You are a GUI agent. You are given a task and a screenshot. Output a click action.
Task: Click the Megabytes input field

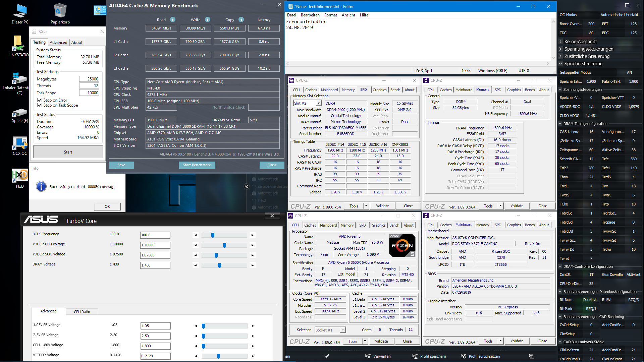point(89,79)
